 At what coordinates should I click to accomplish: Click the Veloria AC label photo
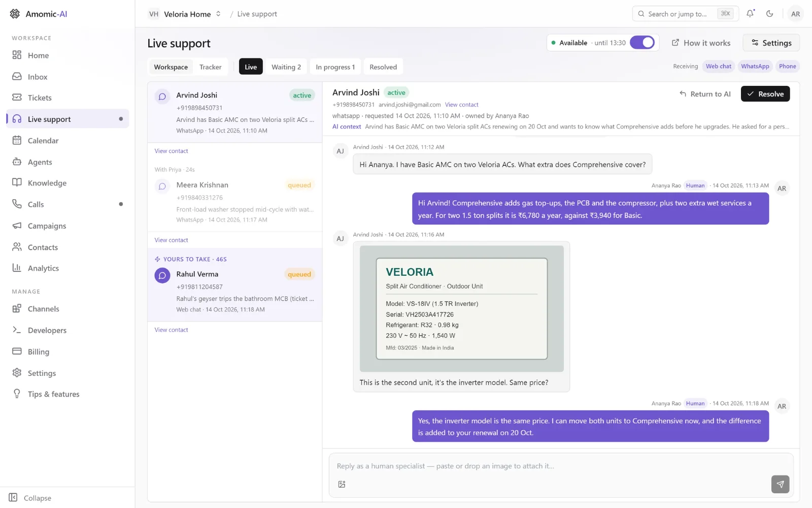(x=461, y=309)
